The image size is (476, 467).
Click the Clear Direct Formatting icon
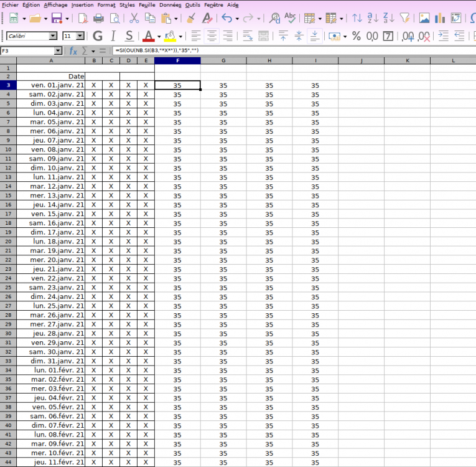click(x=207, y=19)
